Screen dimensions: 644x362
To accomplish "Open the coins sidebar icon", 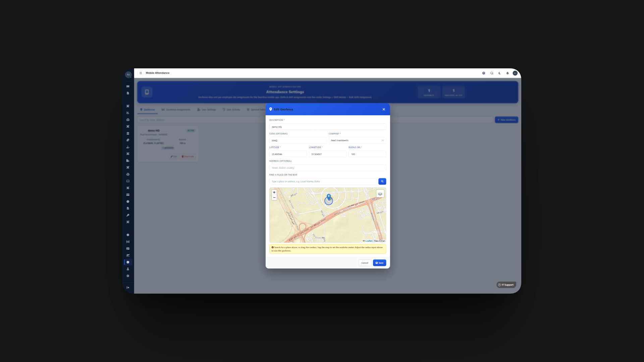I will click(128, 140).
